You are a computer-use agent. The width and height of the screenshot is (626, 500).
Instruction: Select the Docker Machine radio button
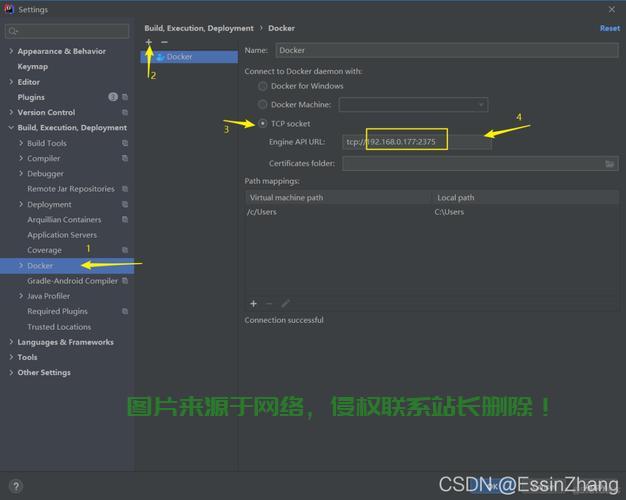(x=263, y=104)
